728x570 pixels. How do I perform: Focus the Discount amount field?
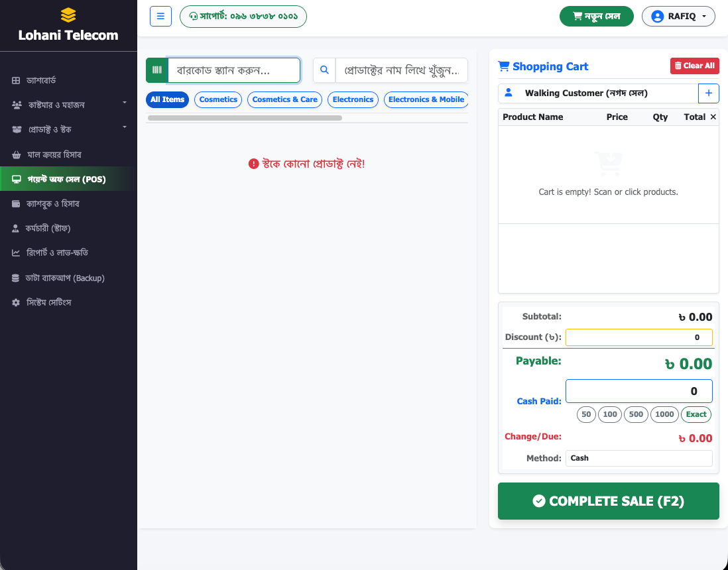point(639,337)
